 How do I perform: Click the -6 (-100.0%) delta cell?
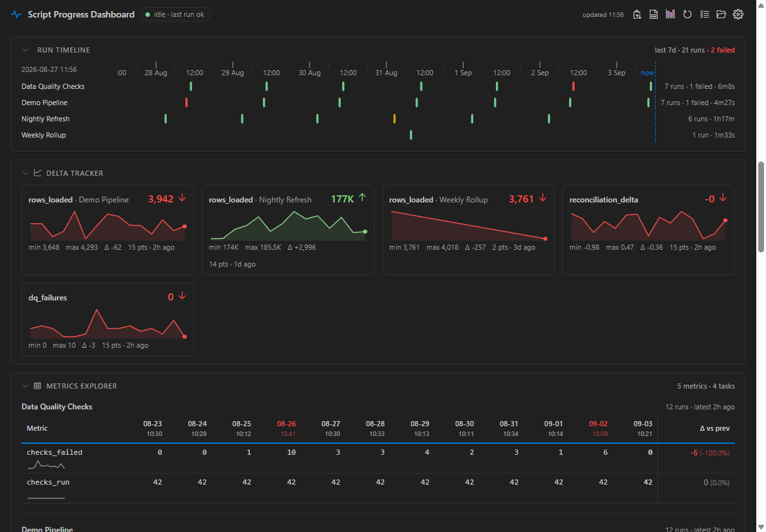click(710, 453)
